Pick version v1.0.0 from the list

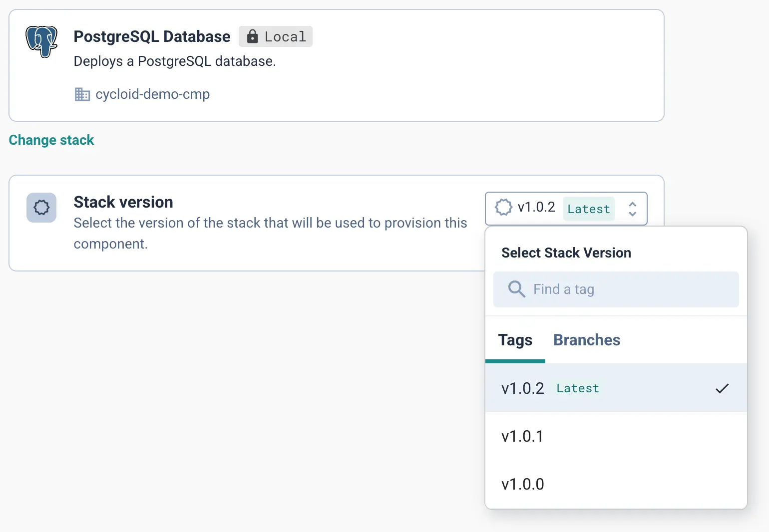point(523,485)
